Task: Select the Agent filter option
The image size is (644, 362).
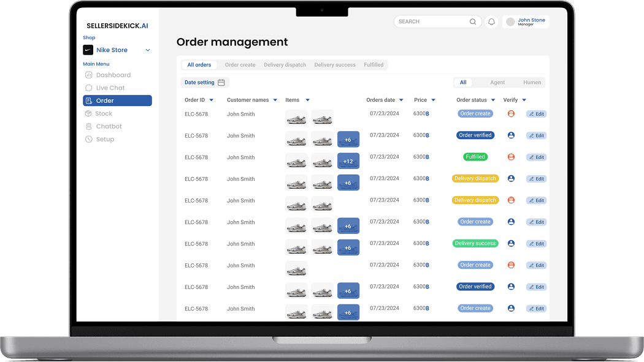Action: point(497,83)
